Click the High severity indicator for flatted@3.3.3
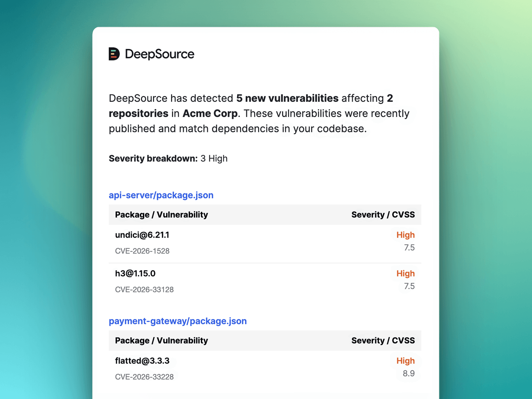 click(405, 361)
